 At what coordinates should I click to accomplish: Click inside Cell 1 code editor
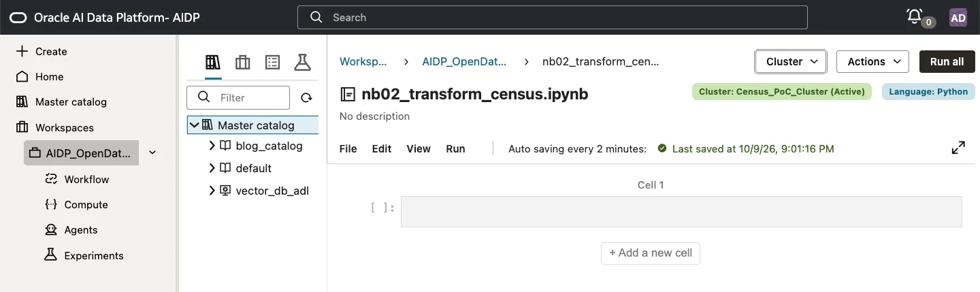[x=681, y=212]
